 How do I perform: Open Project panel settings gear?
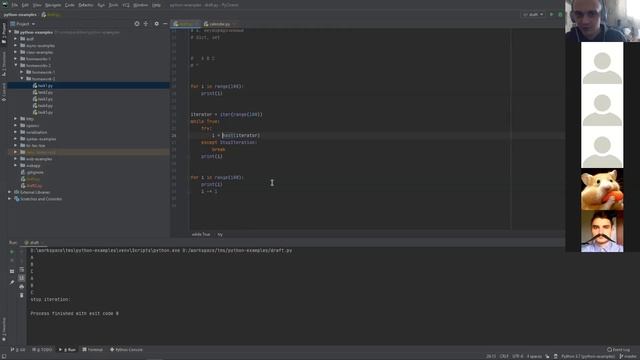tap(156, 24)
